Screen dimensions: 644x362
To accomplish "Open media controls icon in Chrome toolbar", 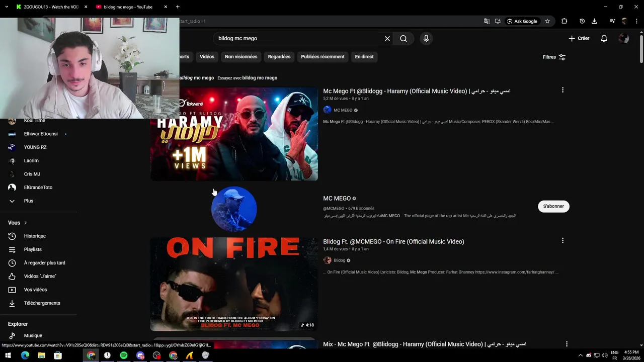I will click(612, 21).
